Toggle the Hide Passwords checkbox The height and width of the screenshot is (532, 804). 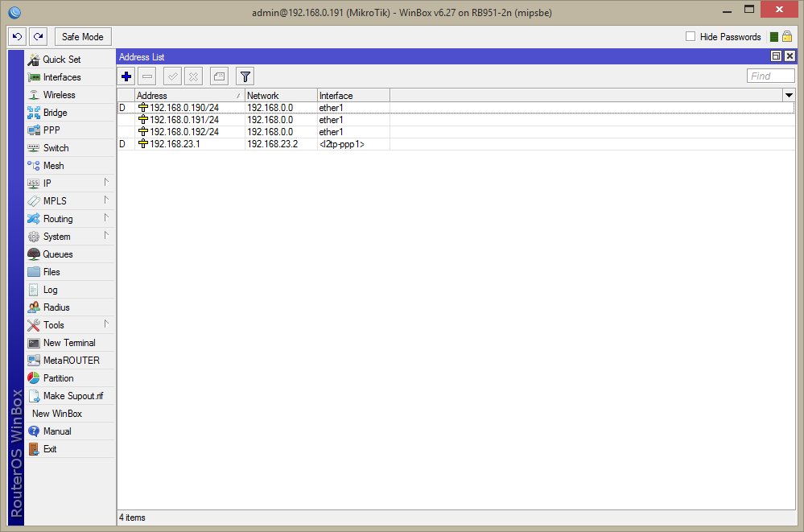(691, 36)
